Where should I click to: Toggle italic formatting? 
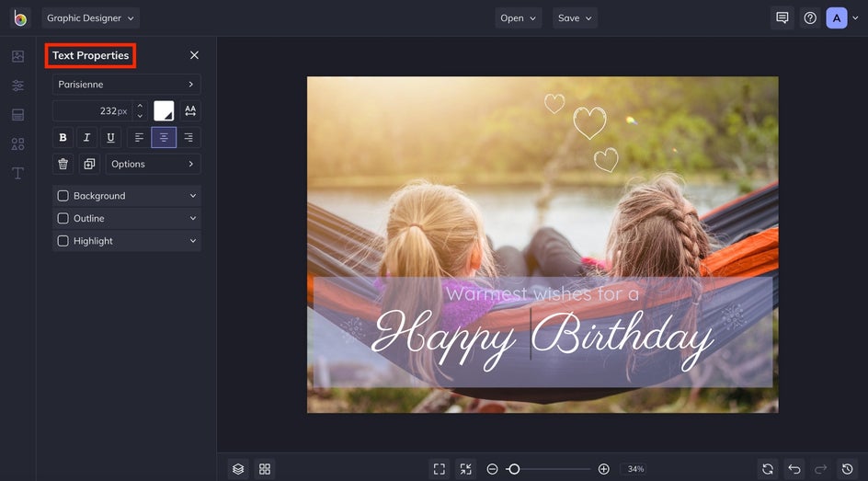[87, 137]
